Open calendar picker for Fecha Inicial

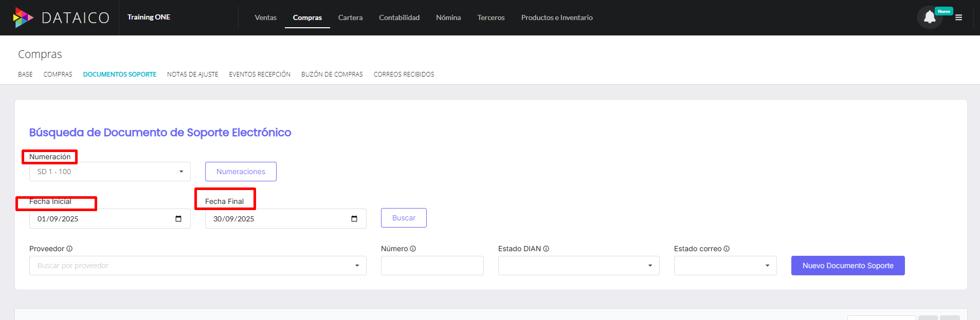point(178,219)
